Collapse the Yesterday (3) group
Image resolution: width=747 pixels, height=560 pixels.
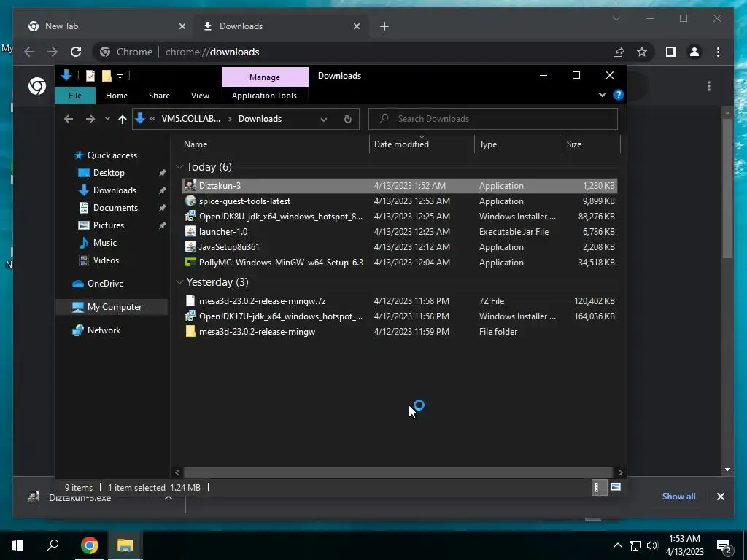coord(179,282)
